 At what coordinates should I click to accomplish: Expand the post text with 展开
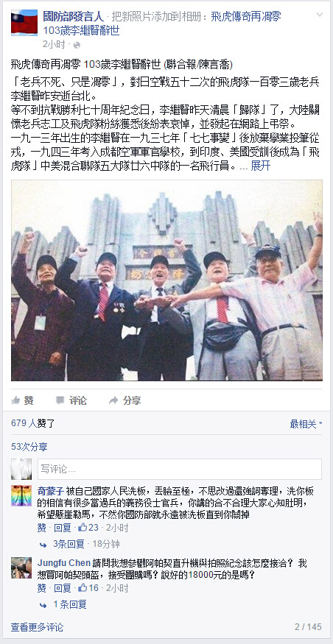[261, 166]
